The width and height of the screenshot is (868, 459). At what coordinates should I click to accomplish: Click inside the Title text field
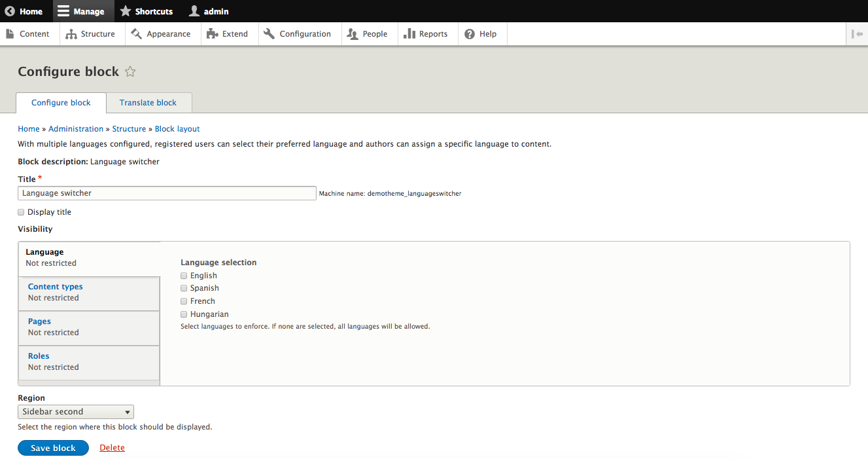167,193
